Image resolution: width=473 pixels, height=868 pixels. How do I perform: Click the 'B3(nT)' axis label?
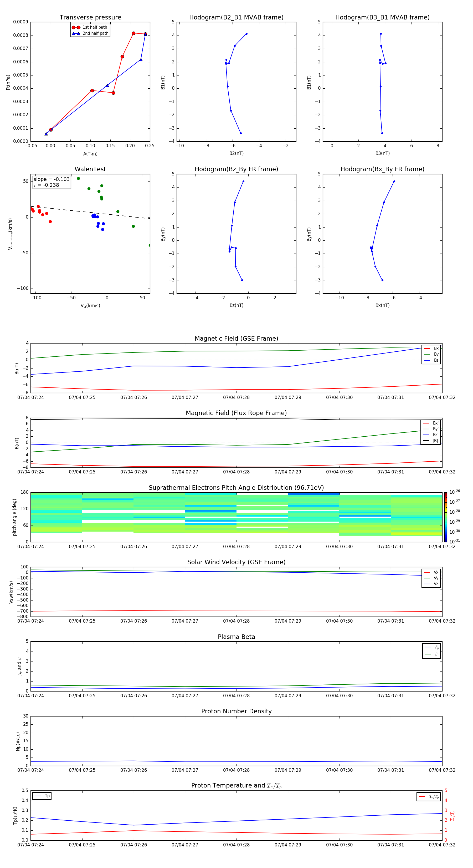click(x=382, y=153)
